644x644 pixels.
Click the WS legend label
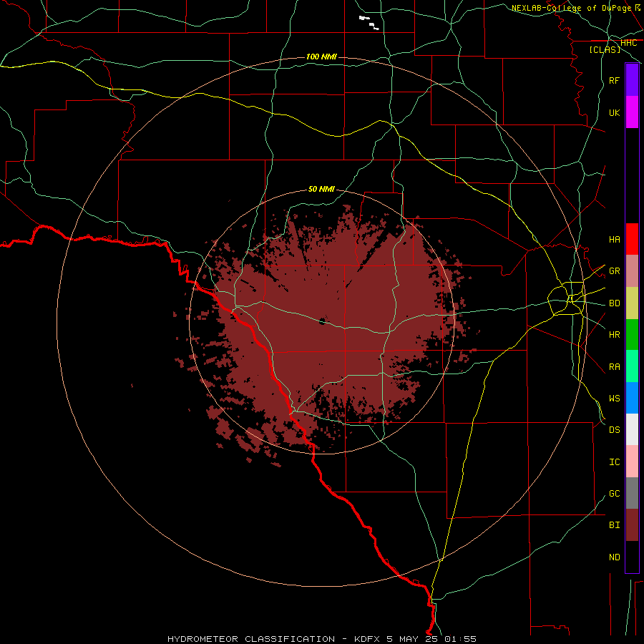point(615,399)
